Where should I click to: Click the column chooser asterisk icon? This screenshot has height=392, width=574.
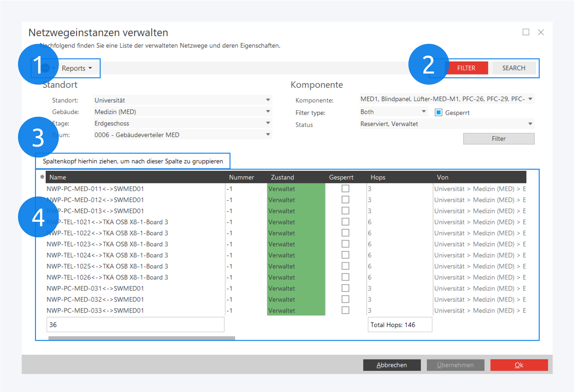pyautogui.click(x=42, y=177)
